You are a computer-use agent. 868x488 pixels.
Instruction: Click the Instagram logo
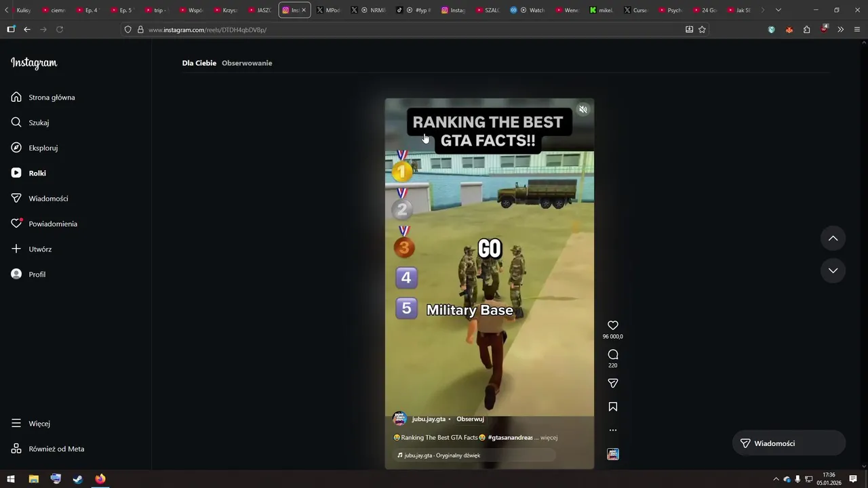[34, 63]
